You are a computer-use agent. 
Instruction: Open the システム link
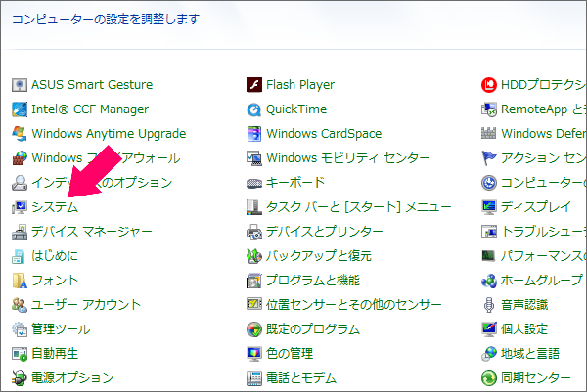click(55, 207)
